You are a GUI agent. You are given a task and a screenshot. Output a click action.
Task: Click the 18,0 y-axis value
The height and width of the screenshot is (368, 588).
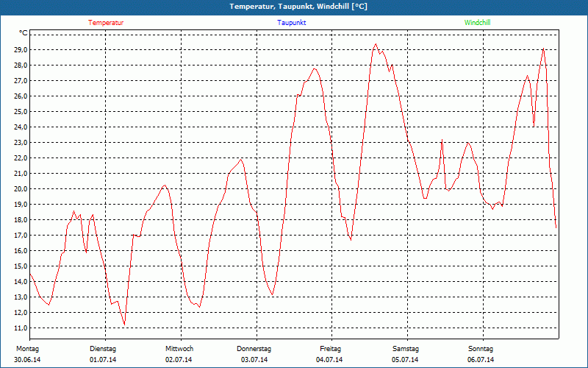(x=21, y=219)
